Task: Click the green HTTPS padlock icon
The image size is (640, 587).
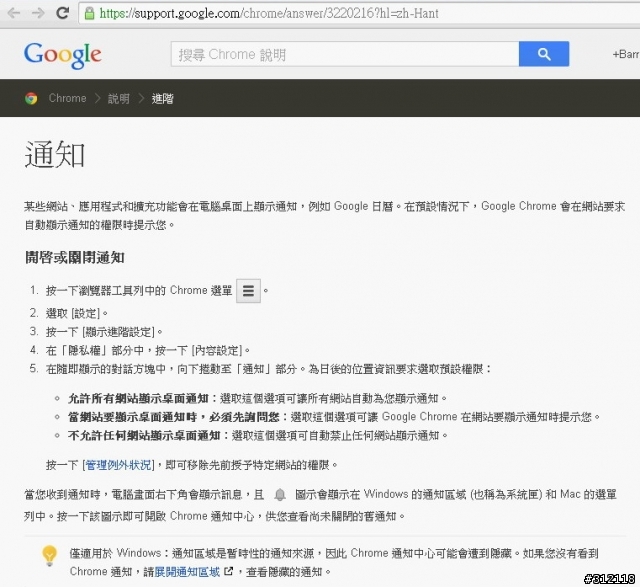Action: [x=89, y=13]
